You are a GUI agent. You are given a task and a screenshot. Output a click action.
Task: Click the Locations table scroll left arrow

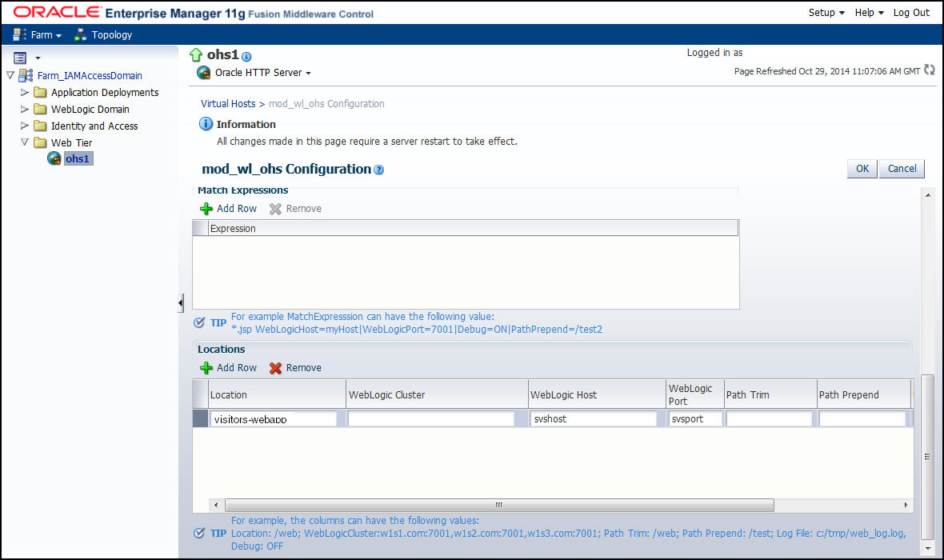click(x=216, y=506)
